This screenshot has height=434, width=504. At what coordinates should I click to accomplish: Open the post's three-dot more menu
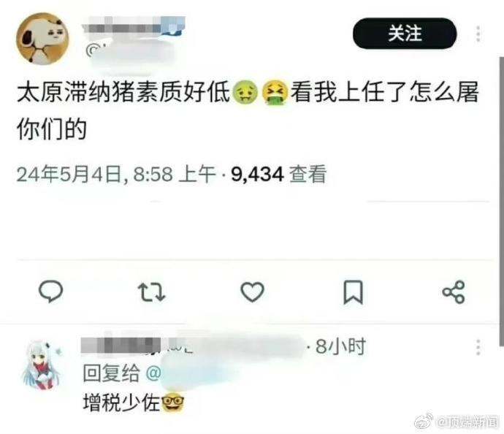click(x=478, y=34)
